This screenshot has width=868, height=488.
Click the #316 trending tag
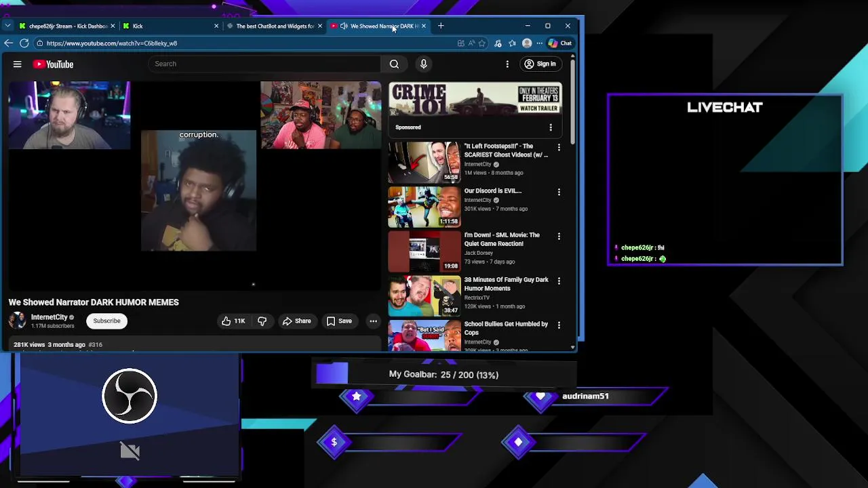[95, 344]
